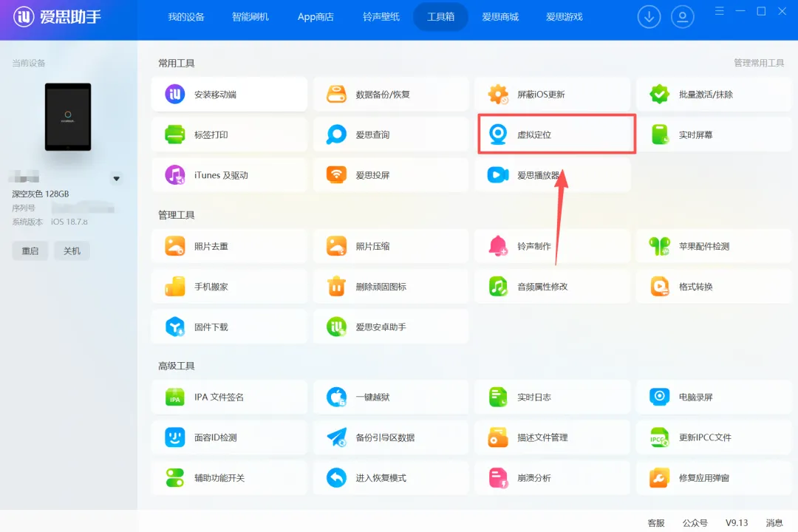The image size is (798, 532).
Task: Open the 崩溃分析 crash analysis icon
Action: 498,478
